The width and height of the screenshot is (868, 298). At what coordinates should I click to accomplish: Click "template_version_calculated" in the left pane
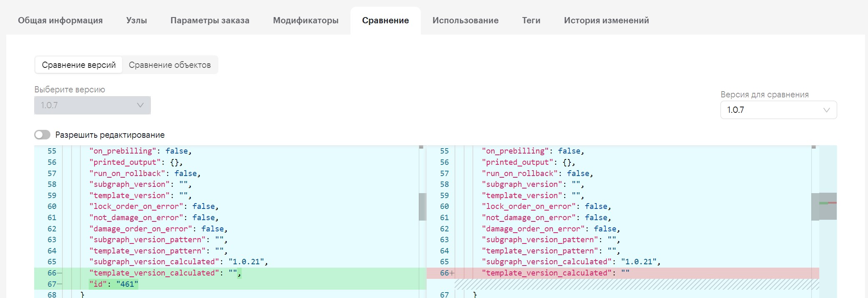155,273
